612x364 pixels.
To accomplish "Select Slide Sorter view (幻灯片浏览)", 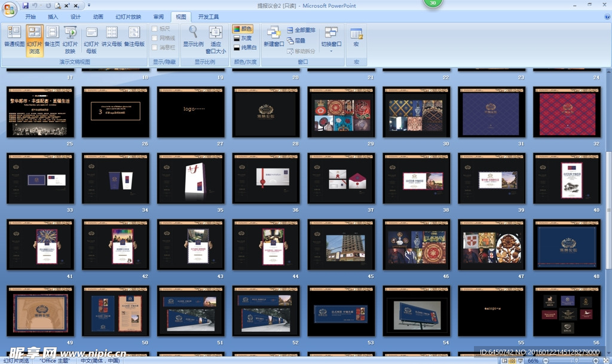I will 34,41.
